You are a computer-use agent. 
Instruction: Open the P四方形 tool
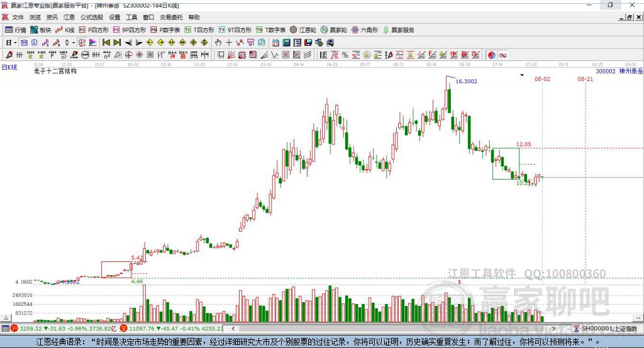tap(94, 30)
